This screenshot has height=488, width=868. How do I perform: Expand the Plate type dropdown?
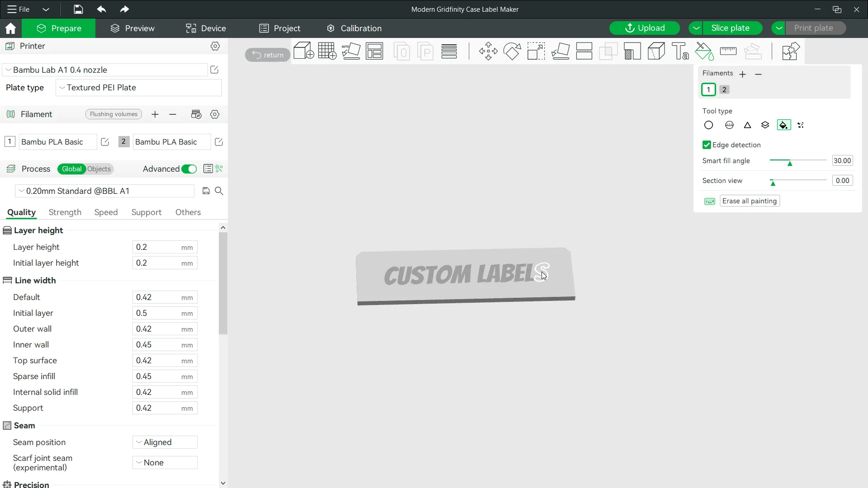pos(138,88)
